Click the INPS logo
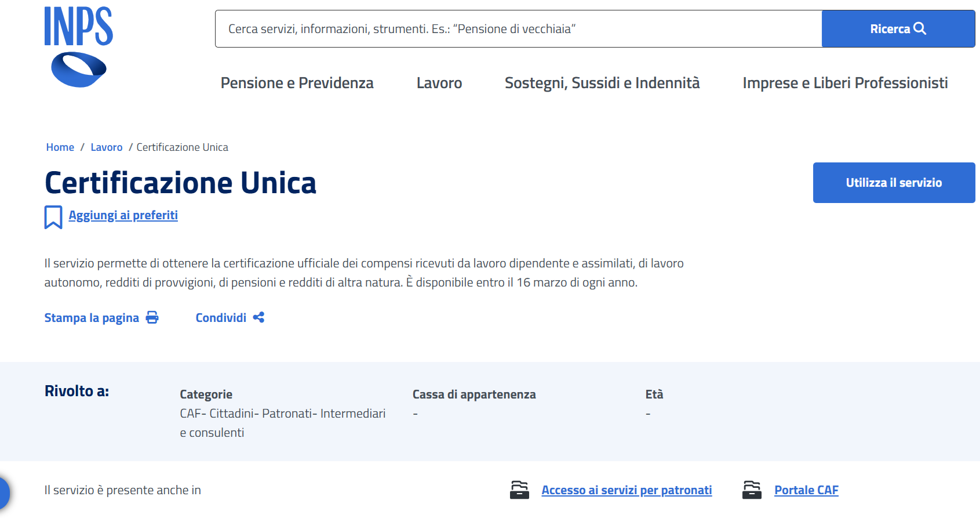 (x=79, y=47)
